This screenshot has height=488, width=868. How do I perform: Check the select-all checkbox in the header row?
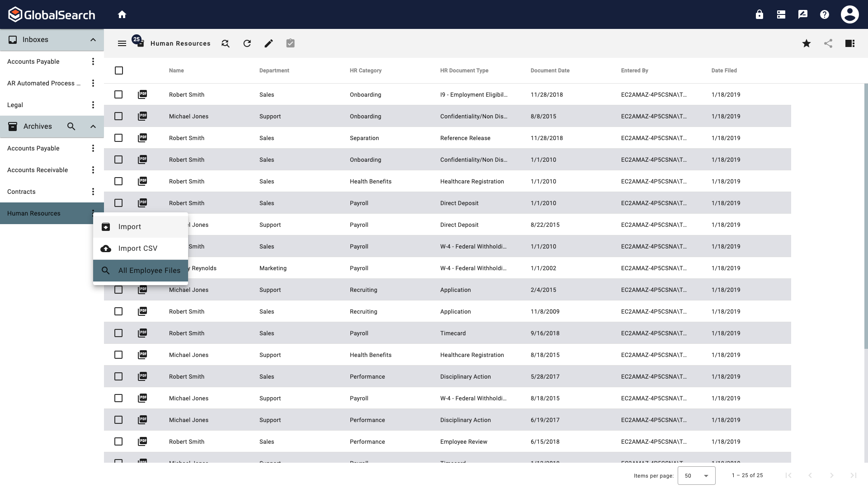118,70
